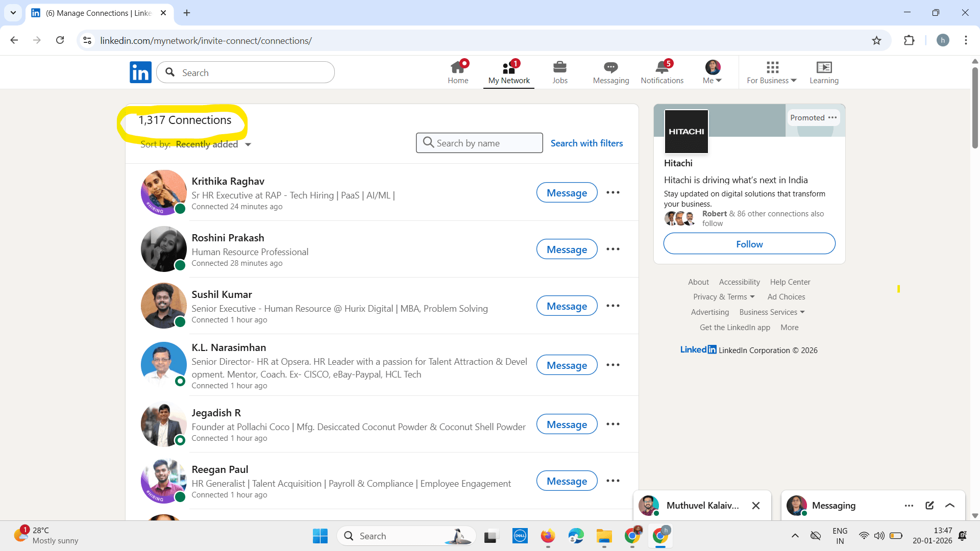Show hidden system tray icons
Image resolution: width=980 pixels, height=551 pixels.
coord(795,536)
